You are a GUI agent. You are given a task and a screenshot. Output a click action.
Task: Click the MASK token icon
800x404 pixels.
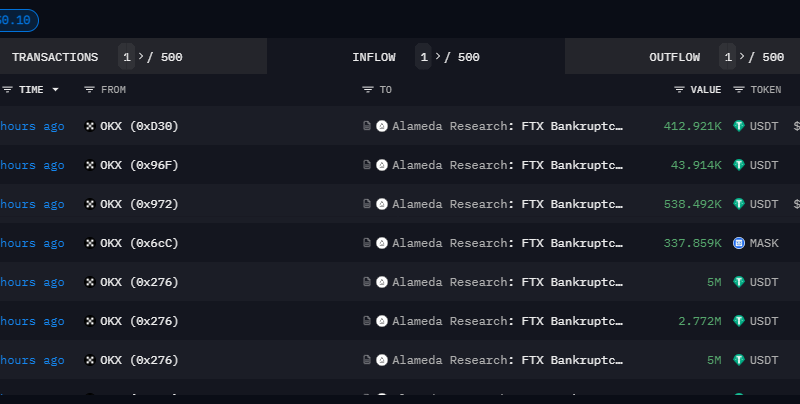pos(739,243)
